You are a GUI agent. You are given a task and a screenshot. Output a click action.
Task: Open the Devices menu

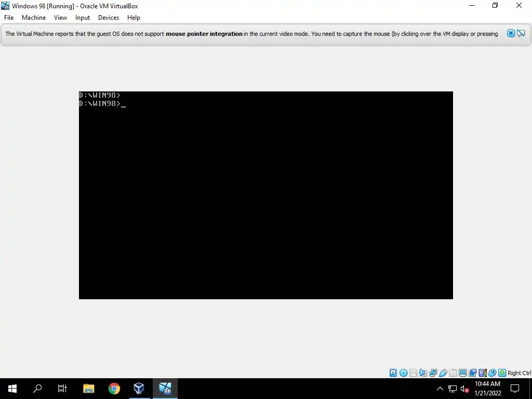pos(109,18)
